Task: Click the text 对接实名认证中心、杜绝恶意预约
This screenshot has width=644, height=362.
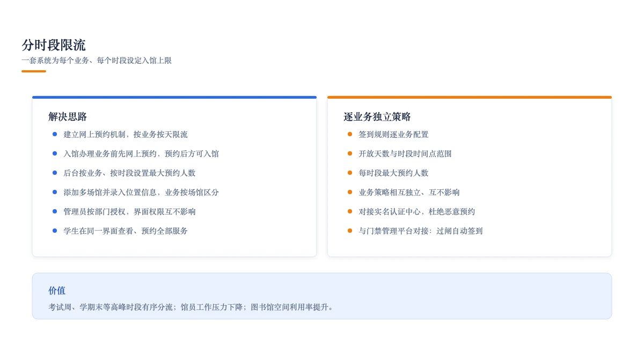Action: 417,212
